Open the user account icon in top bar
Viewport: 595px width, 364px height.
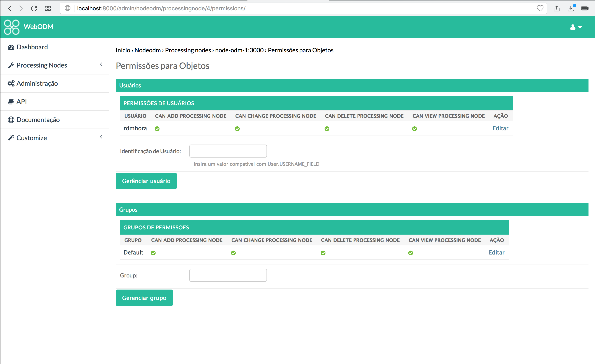coord(572,27)
